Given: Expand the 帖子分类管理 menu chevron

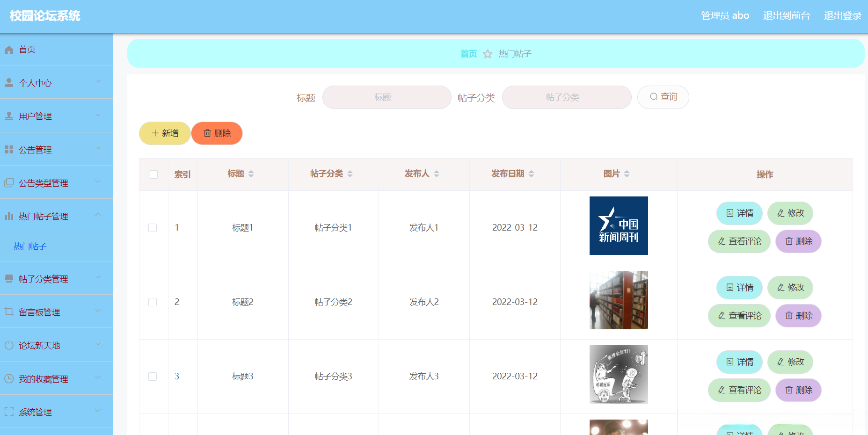Looking at the screenshot, I should point(98,277).
